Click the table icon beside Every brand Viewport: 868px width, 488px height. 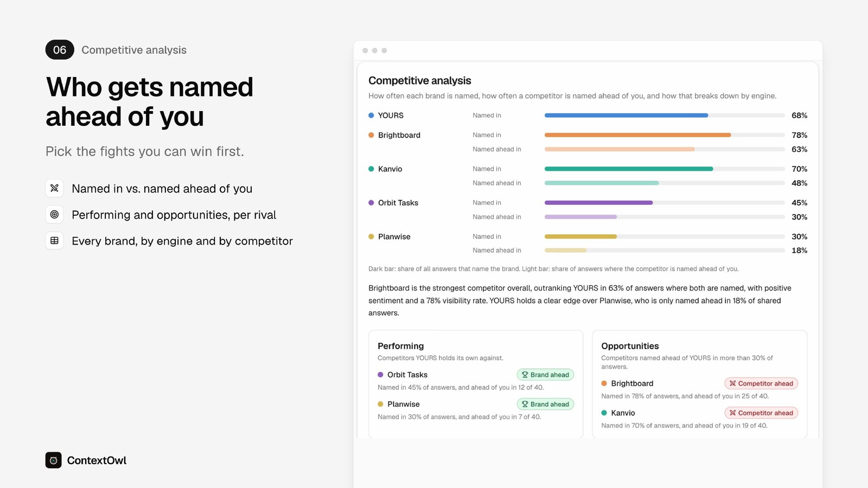pos(54,241)
